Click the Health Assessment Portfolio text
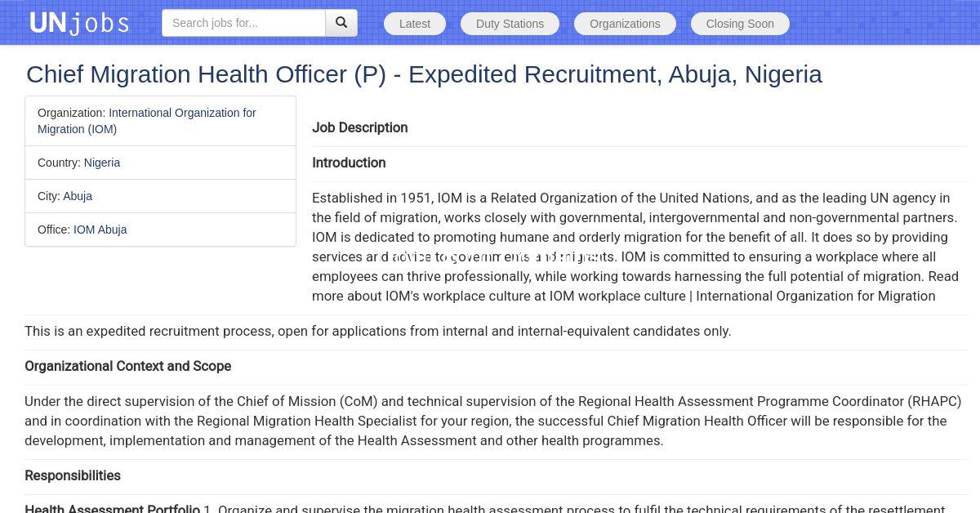The image size is (980, 513). click(x=112, y=508)
